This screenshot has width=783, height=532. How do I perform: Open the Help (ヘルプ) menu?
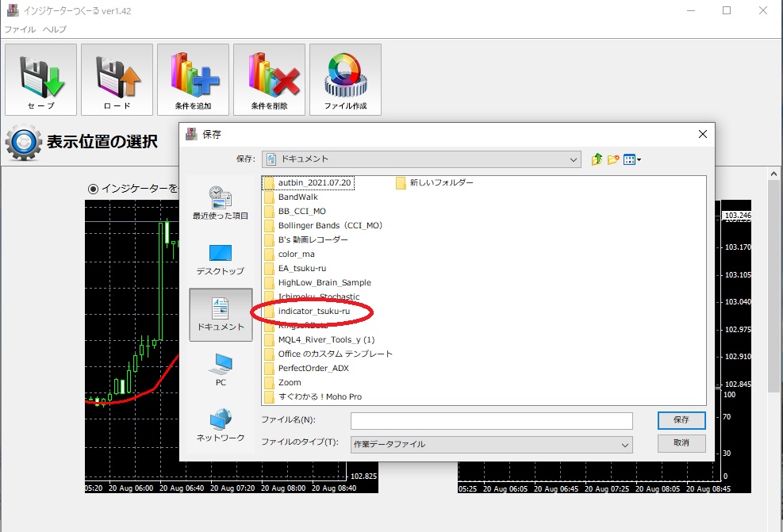pos(55,29)
